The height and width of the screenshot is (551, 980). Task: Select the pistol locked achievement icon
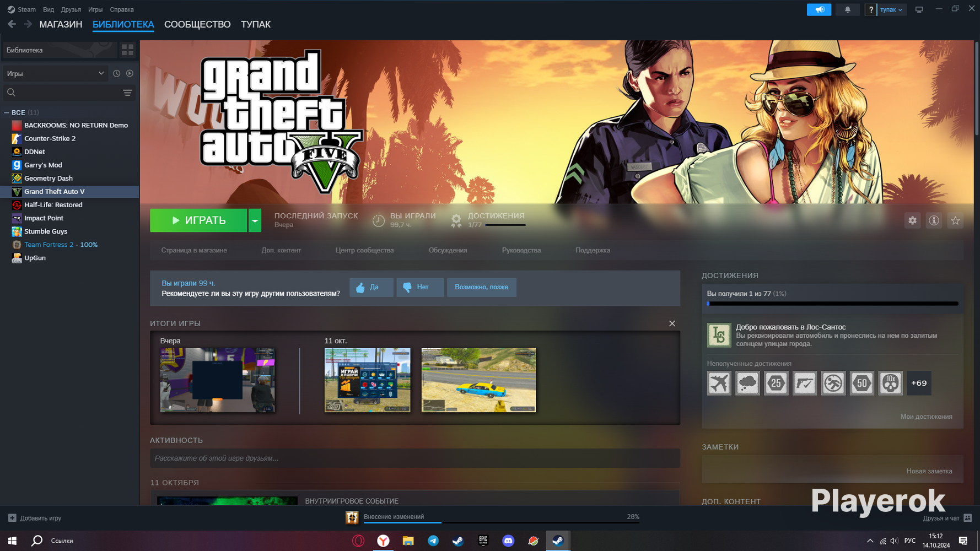(805, 383)
